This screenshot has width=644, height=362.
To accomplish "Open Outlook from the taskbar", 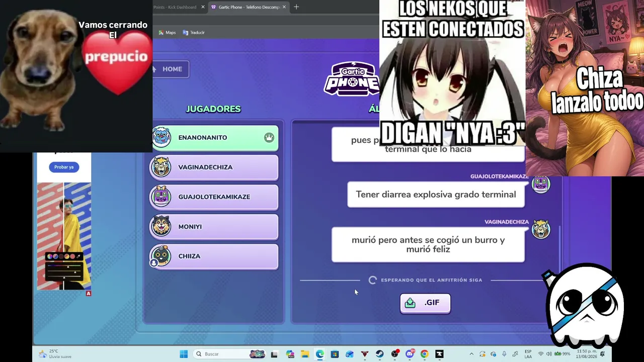I will tap(350, 354).
